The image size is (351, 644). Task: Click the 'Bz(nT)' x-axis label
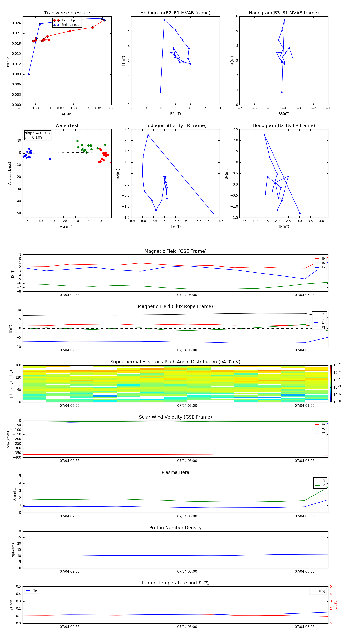tap(175, 227)
